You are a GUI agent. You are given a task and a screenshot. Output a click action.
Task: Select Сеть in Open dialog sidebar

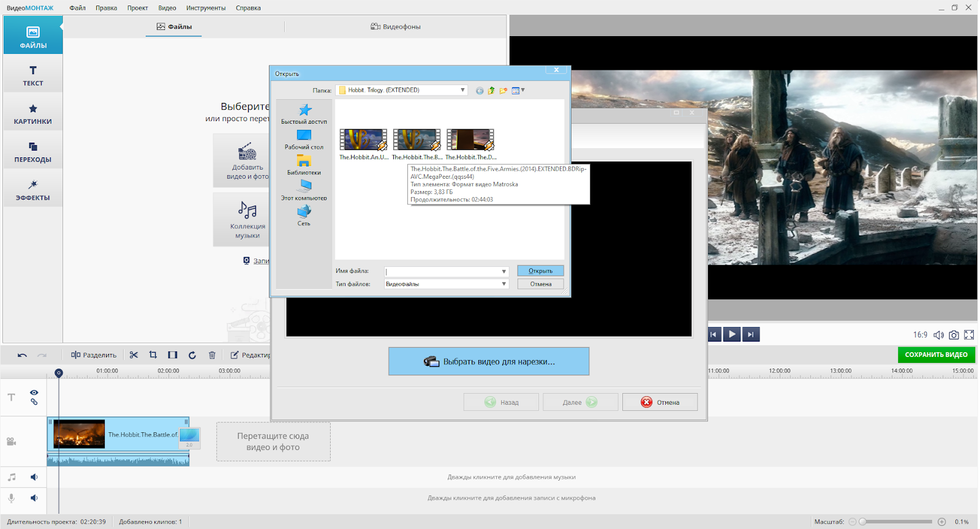click(x=304, y=216)
